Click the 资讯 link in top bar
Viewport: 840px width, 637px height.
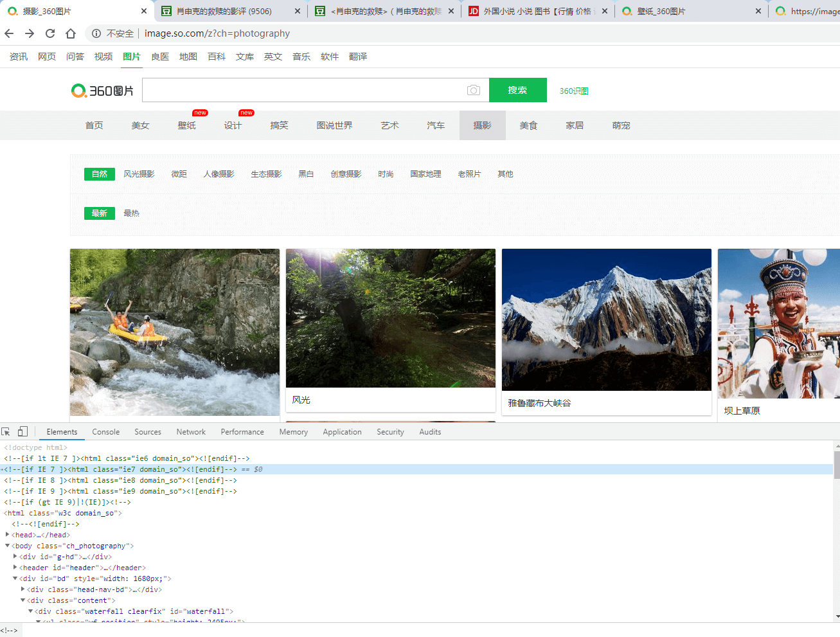[x=19, y=57]
